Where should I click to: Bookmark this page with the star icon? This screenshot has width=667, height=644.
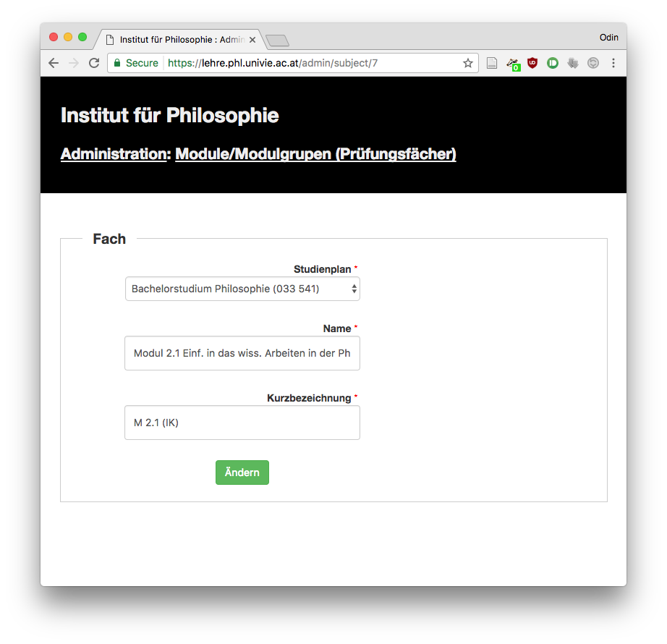pyautogui.click(x=468, y=63)
